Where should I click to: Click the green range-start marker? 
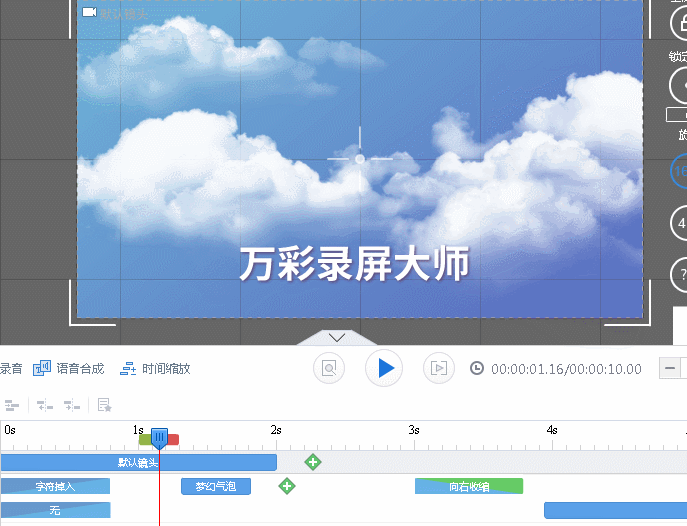(x=145, y=439)
